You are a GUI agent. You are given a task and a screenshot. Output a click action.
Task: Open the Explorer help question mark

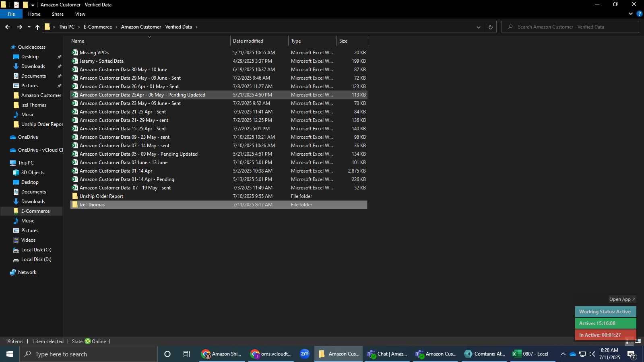pyautogui.click(x=639, y=14)
